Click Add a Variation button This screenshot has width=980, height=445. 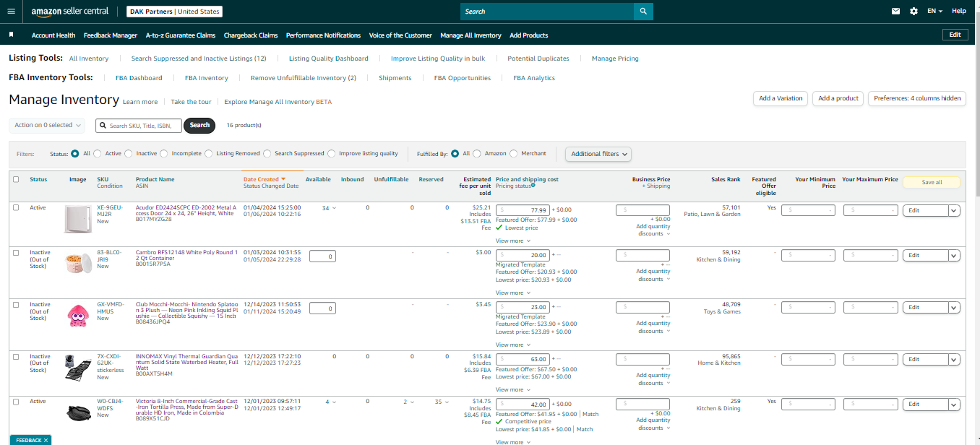click(781, 98)
